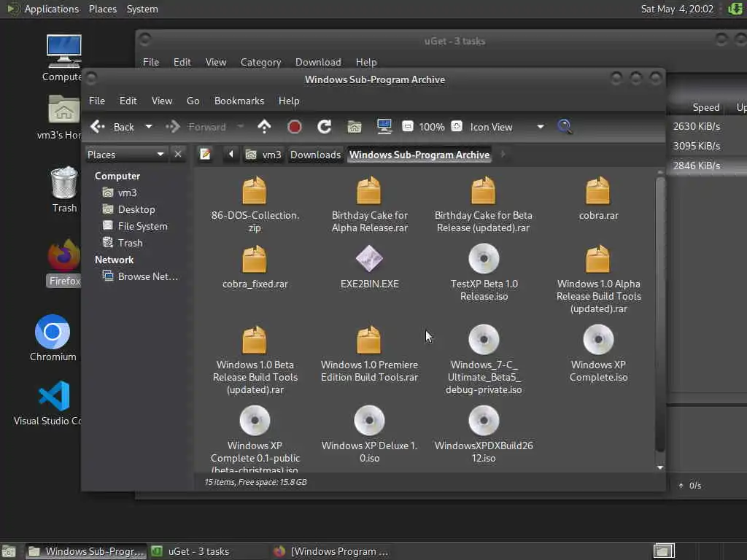Select the cobra_fixed.rar archive

[x=255, y=267]
